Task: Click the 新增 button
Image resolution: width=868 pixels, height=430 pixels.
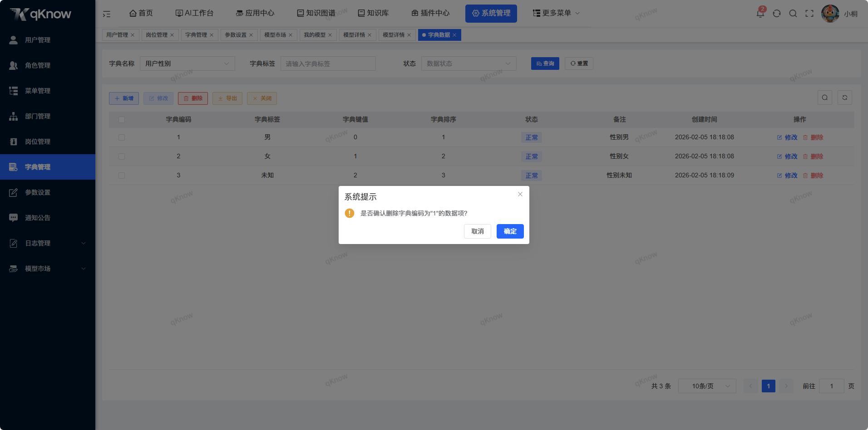Action: pyautogui.click(x=124, y=98)
